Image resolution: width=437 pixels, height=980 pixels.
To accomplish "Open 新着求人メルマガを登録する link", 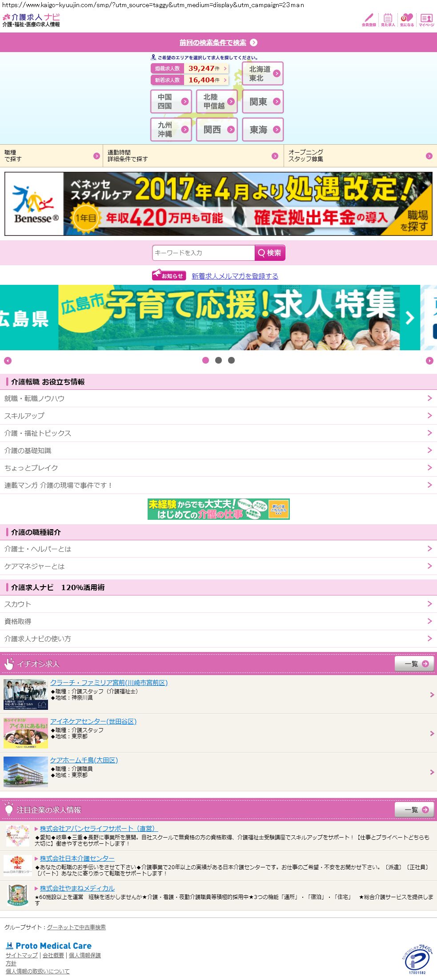I will pos(235,276).
